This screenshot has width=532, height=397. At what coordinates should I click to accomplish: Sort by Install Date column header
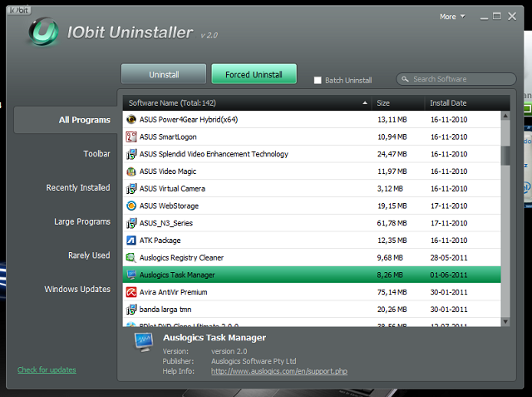[x=467, y=103]
